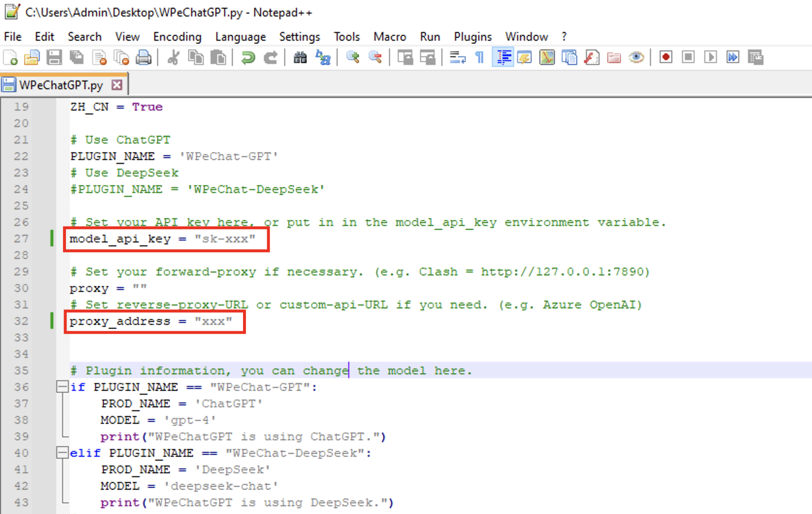Zoom in using magnifier plus icon

(353, 57)
